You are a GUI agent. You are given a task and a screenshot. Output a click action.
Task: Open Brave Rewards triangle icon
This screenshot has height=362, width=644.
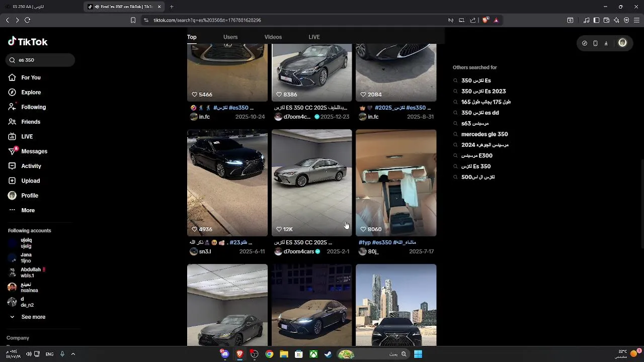(x=496, y=20)
